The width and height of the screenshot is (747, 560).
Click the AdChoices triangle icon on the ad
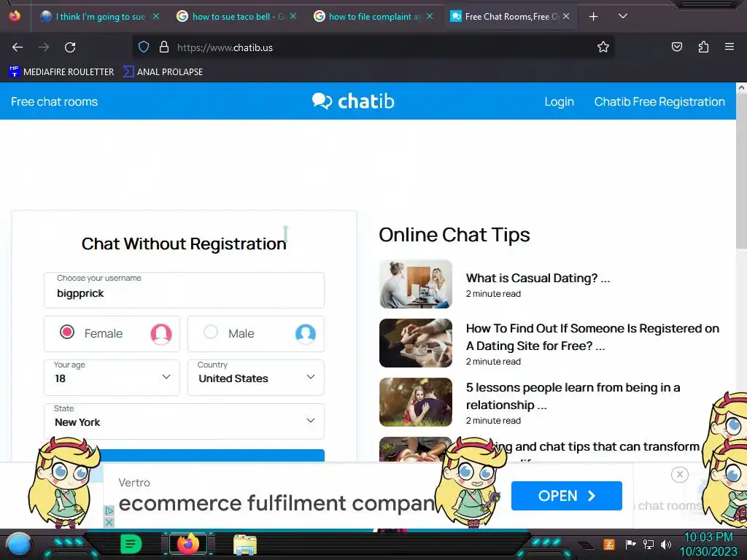109,511
